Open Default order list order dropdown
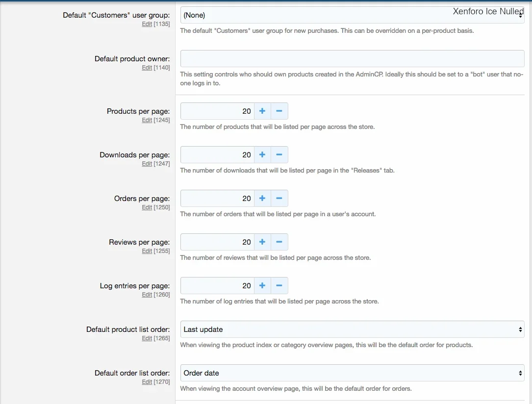 pyautogui.click(x=352, y=373)
